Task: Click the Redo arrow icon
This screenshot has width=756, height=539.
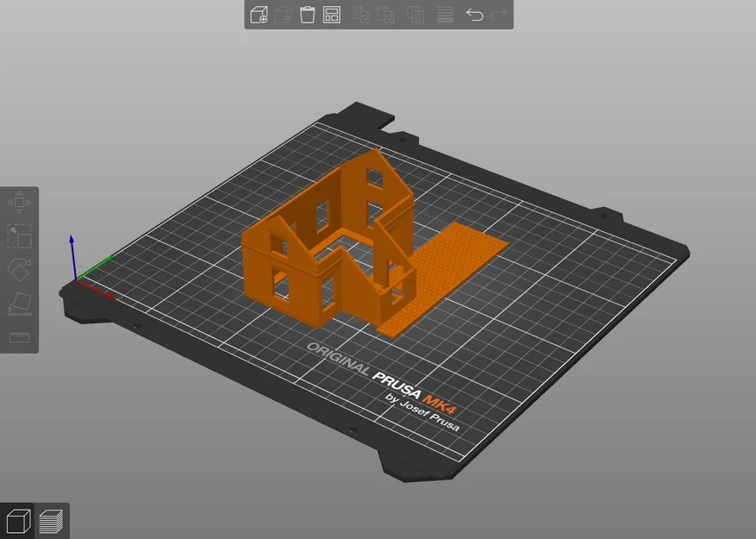Action: 499,15
